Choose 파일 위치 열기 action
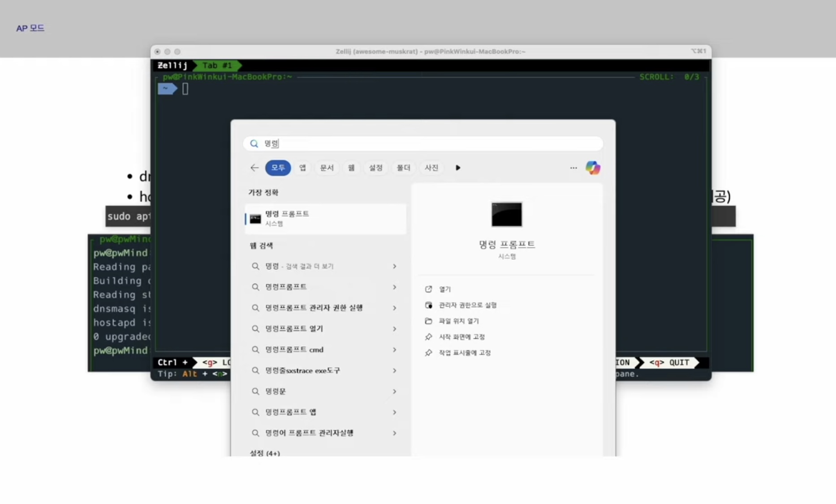This screenshot has height=504, width=836. coord(459,321)
